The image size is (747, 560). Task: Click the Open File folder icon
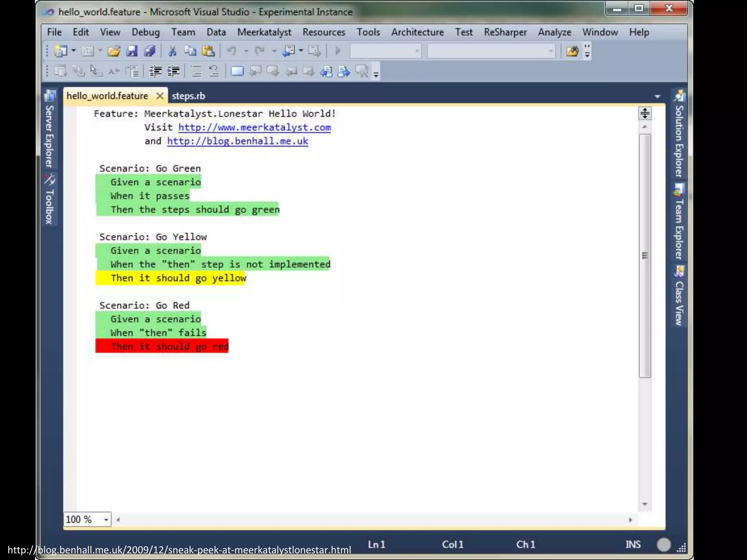pyautogui.click(x=114, y=51)
